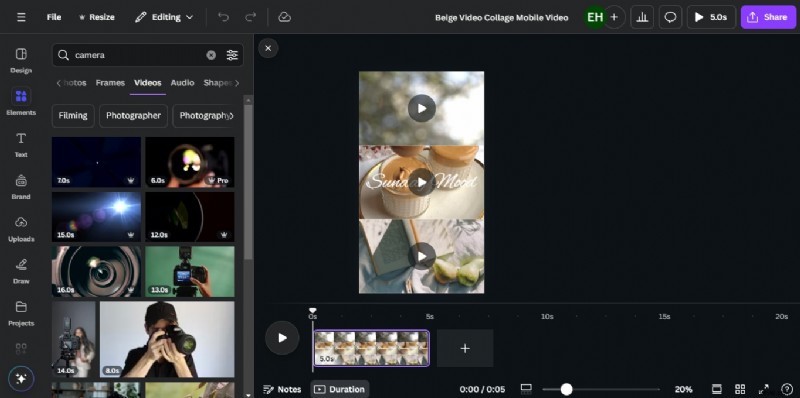
Task: Open the Projects sidebar panel
Action: [x=21, y=313]
